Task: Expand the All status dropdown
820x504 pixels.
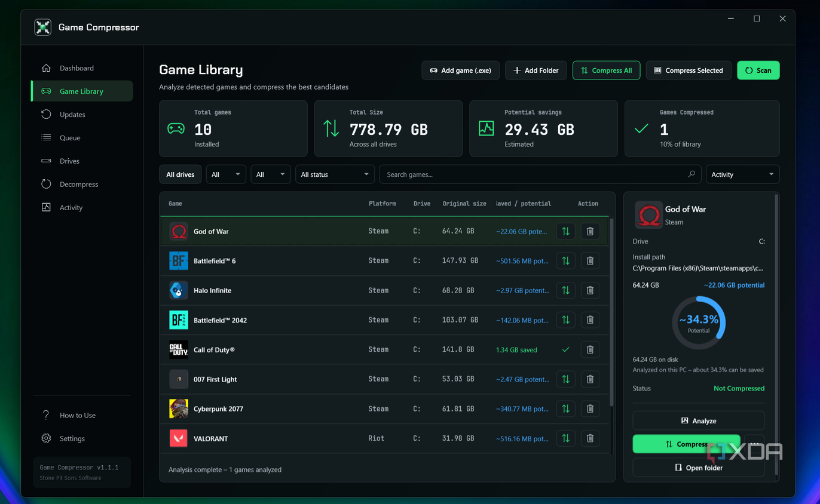Action: 335,174
